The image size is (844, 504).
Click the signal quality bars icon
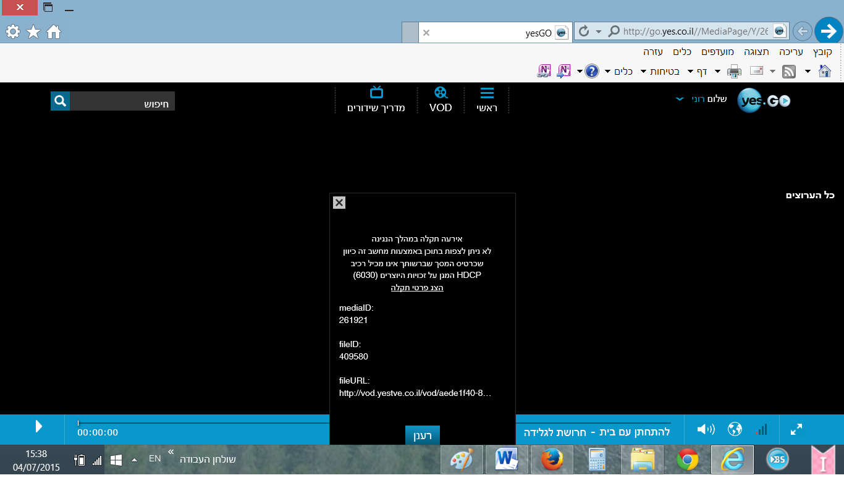(762, 429)
